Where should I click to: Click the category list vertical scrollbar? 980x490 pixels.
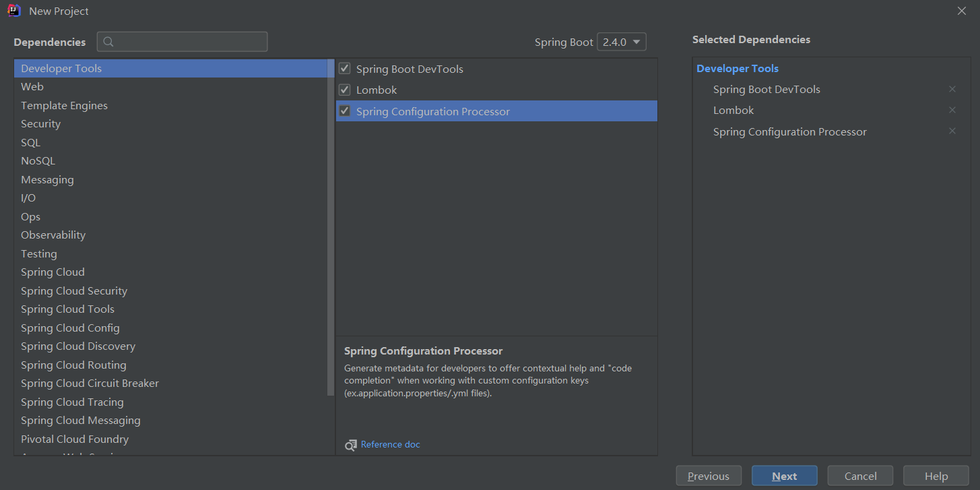tap(331, 227)
